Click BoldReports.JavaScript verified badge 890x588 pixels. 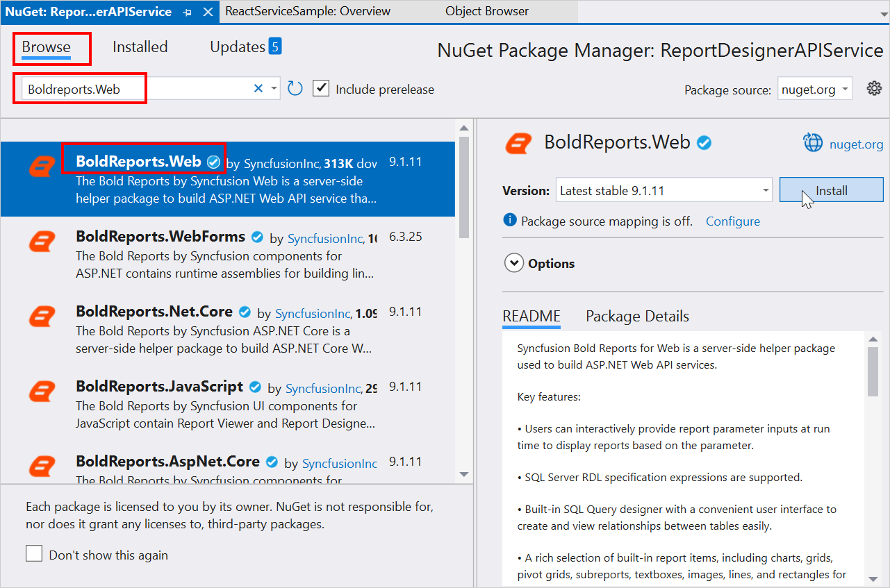tap(255, 387)
